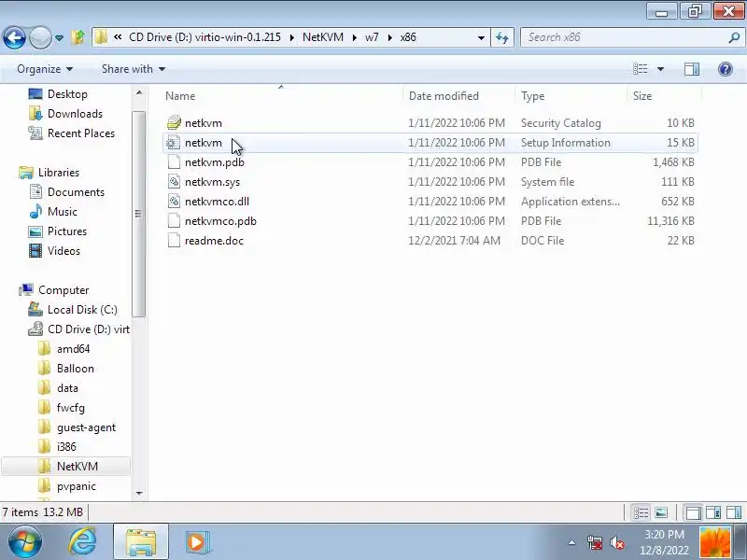Open Downloads in the navigation pane
747x560 pixels.
tap(75, 113)
